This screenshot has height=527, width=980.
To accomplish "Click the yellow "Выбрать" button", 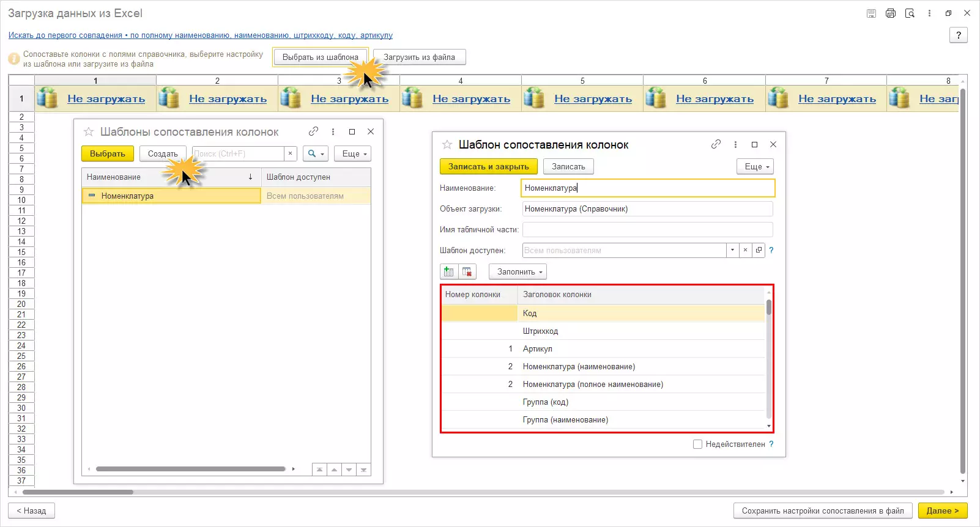I will (108, 153).
